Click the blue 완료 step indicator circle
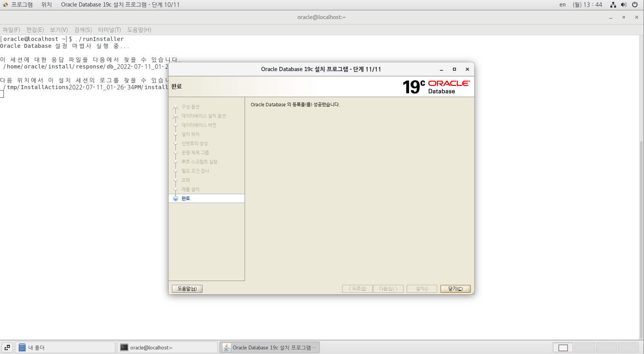This screenshot has width=644, height=354. pyautogui.click(x=176, y=198)
